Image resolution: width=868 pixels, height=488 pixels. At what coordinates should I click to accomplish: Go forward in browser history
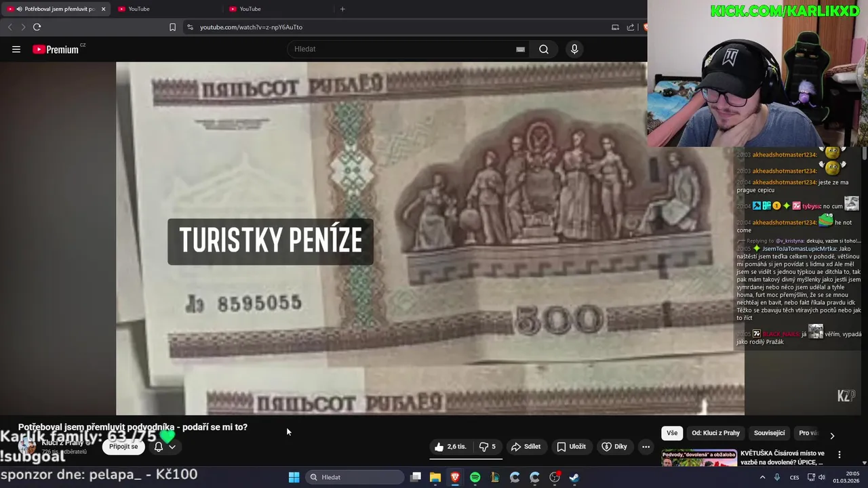click(x=22, y=27)
